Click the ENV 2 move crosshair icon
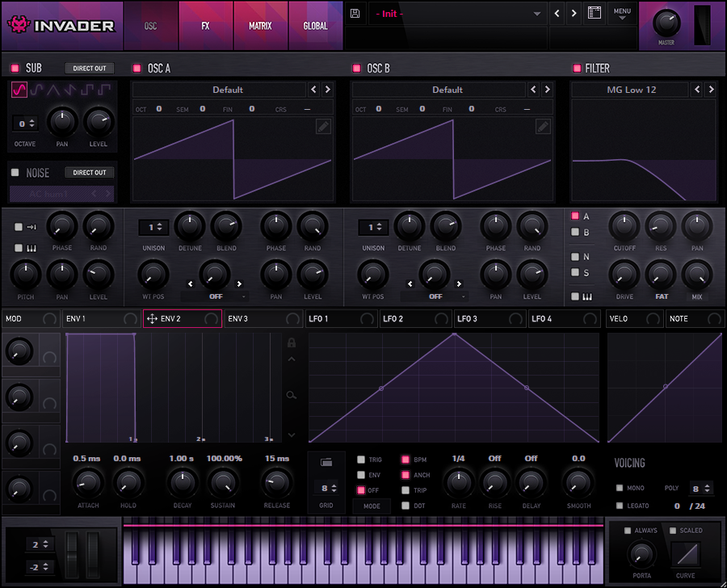 pyautogui.click(x=152, y=318)
